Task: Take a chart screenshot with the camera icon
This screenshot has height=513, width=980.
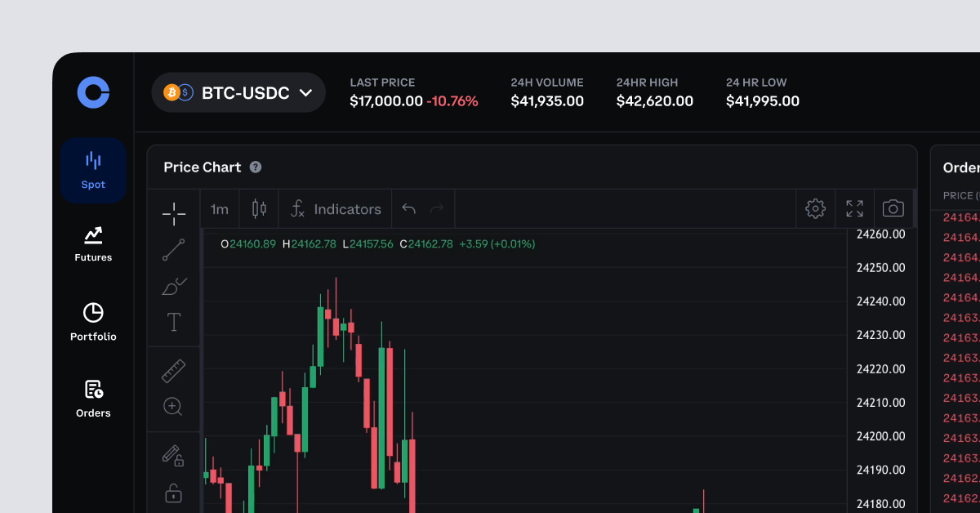Action: click(893, 209)
